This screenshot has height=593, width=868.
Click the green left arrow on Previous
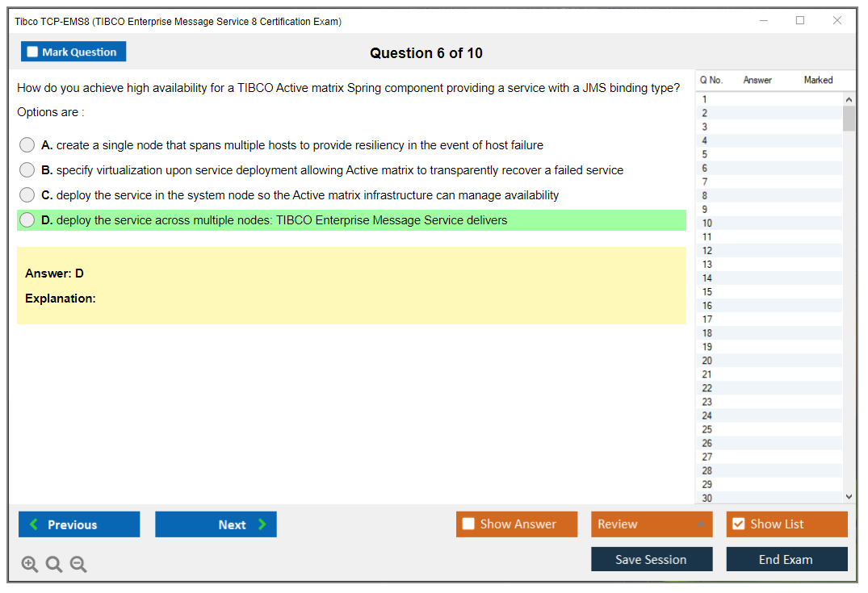coord(34,524)
